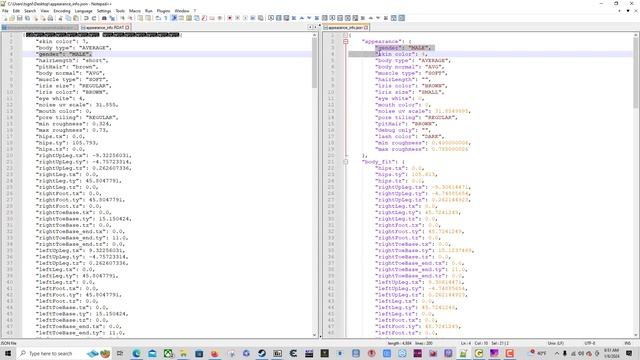Open the Windows Start menu
Screen dimensions: 640x360
click(x=8, y=353)
